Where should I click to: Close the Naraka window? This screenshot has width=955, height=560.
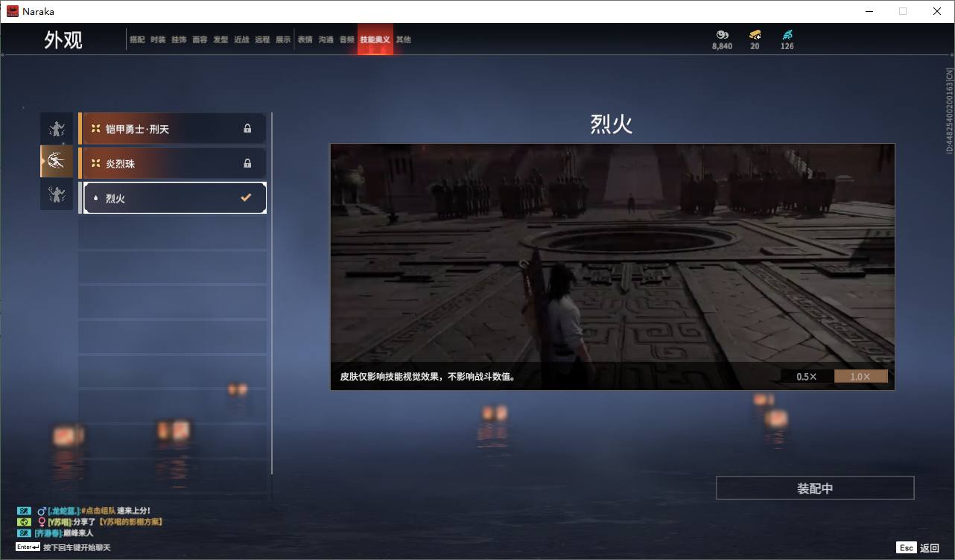coord(937,11)
